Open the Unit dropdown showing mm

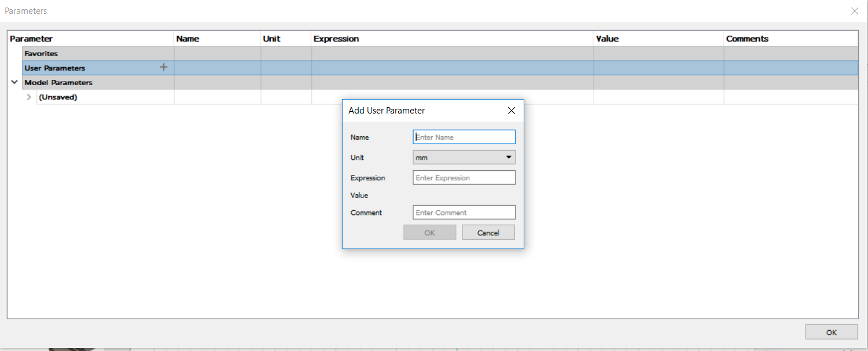click(x=464, y=158)
